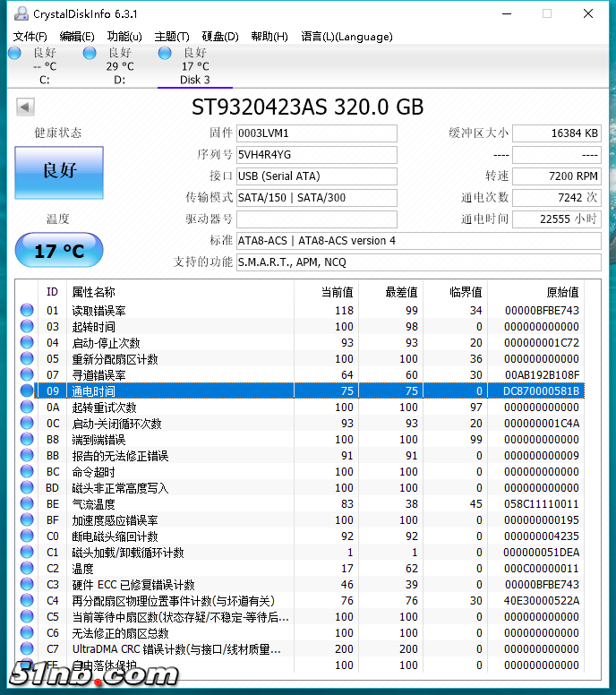
Task: Click the previous disk arrow button
Action: click(25, 107)
